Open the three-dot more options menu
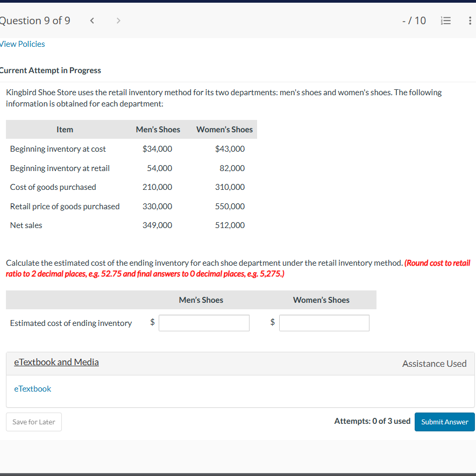Viewport: 476px width, 476px height. (x=470, y=20)
